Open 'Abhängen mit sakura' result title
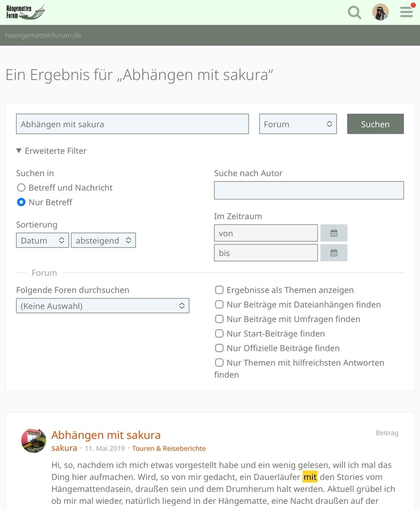The image size is (420, 509). pos(106,435)
